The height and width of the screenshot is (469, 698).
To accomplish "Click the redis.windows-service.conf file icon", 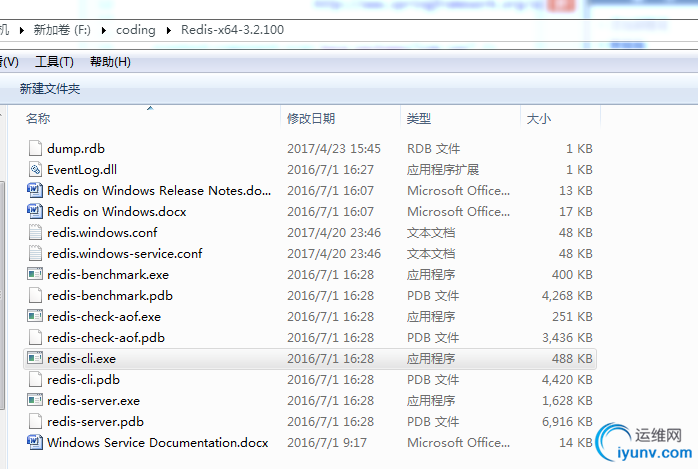I will click(35, 253).
